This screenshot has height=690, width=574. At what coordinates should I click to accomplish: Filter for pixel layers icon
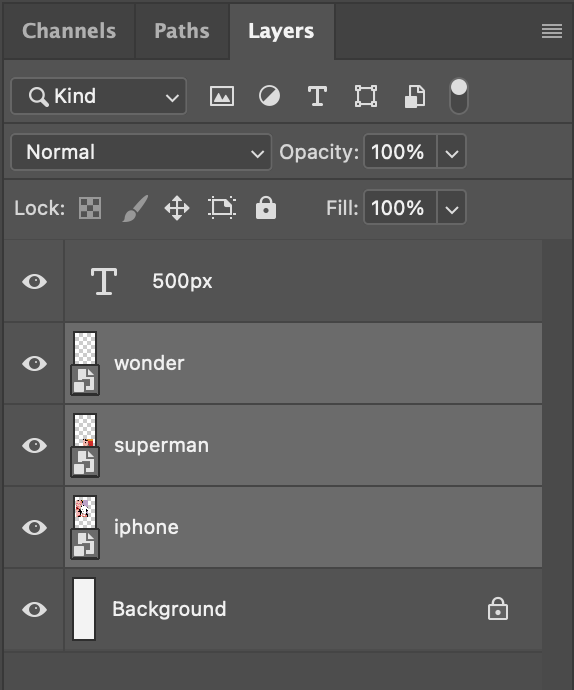tap(222, 96)
